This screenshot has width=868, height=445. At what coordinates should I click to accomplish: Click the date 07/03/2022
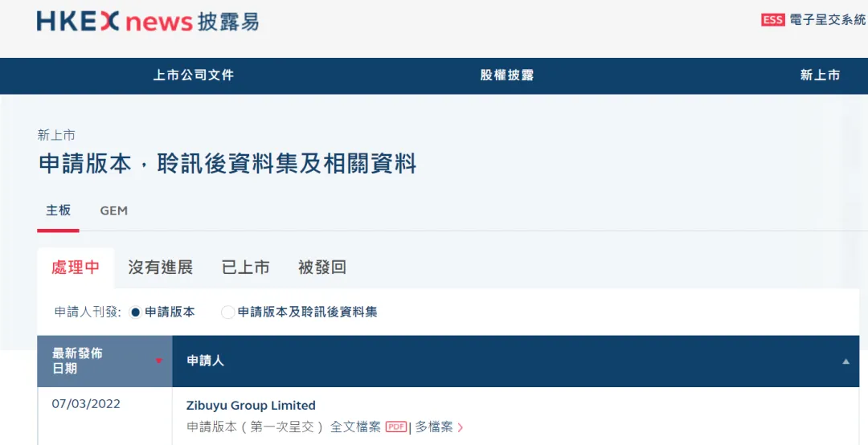86,403
